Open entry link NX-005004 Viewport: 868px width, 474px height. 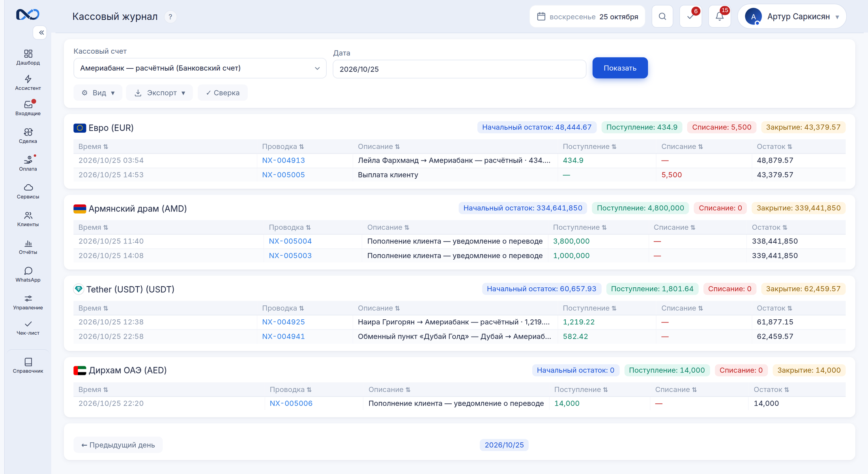[290, 241]
